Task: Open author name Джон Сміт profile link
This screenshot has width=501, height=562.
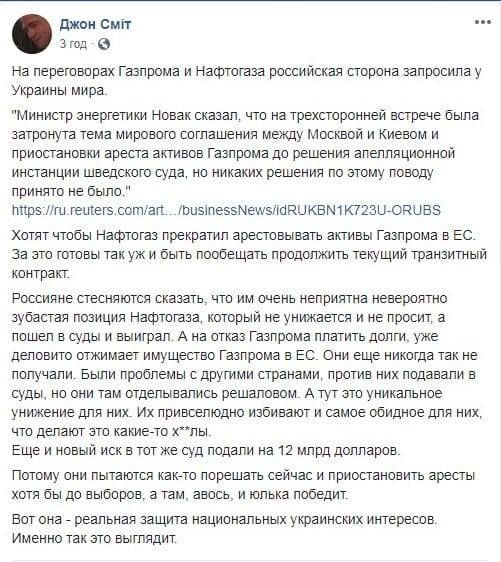Action: pos(95,24)
